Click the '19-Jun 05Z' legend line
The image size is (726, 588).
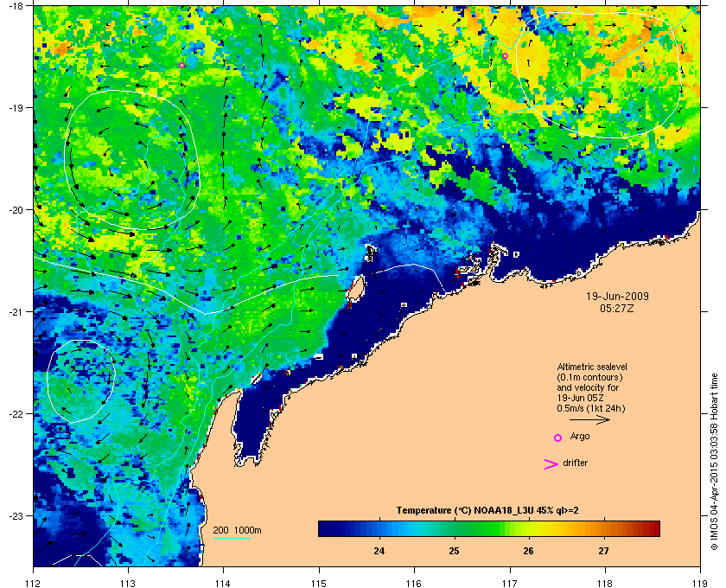580,398
